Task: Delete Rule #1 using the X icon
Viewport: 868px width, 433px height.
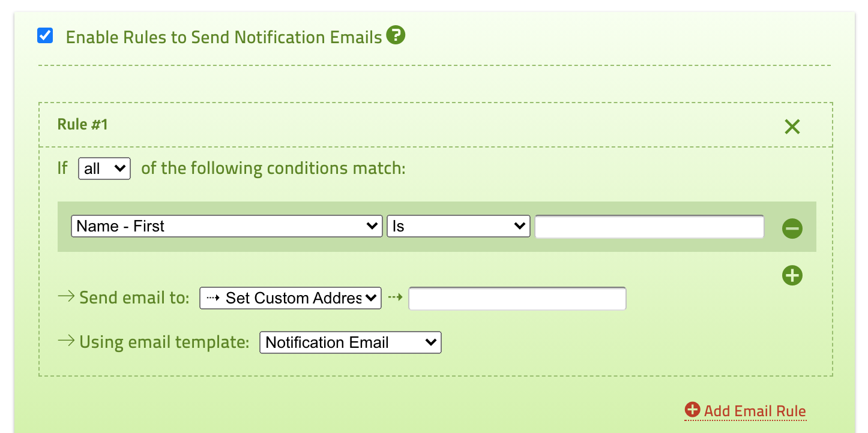Action: 792,127
